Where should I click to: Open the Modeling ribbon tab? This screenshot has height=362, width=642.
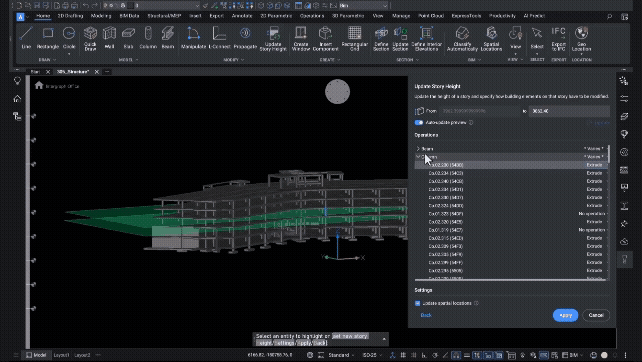coord(101,16)
